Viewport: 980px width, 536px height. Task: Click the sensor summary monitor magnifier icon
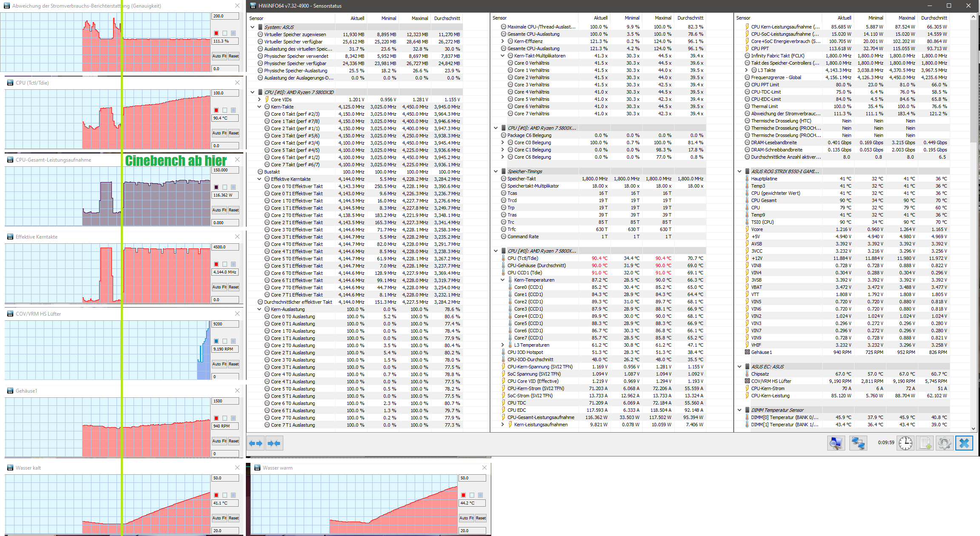pos(836,443)
